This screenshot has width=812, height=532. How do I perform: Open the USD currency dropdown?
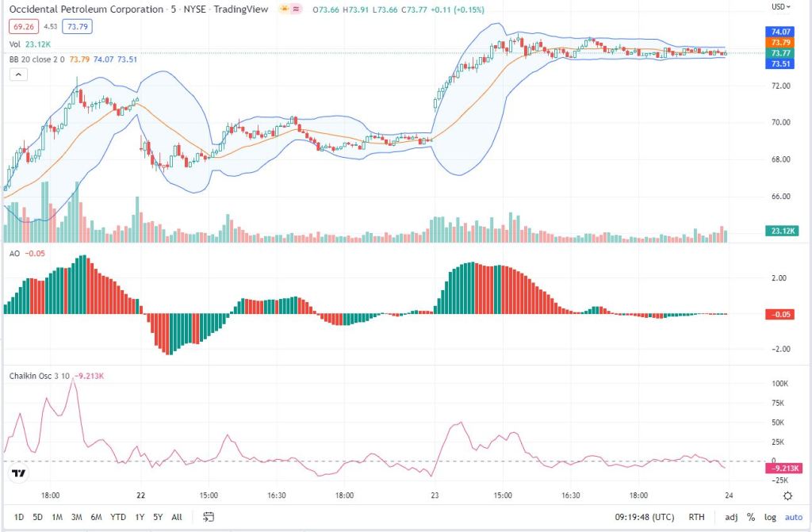tap(781, 8)
